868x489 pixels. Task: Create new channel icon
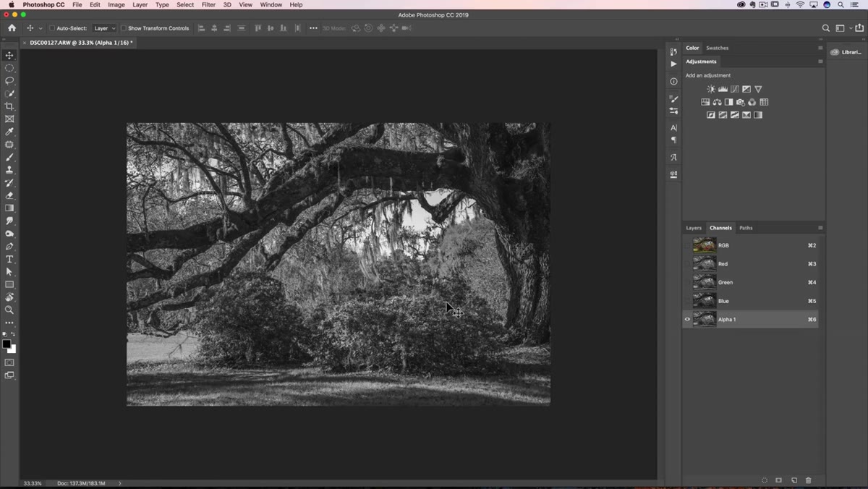tap(794, 480)
